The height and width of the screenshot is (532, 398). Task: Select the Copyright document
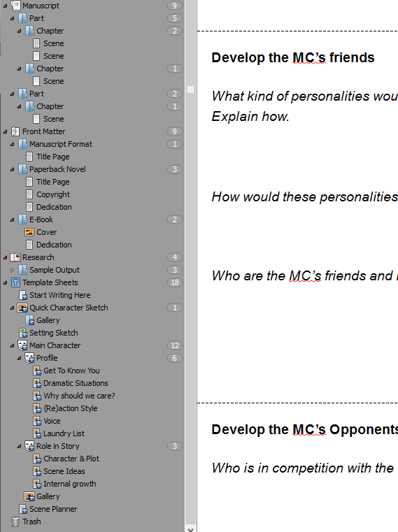pos(53,194)
